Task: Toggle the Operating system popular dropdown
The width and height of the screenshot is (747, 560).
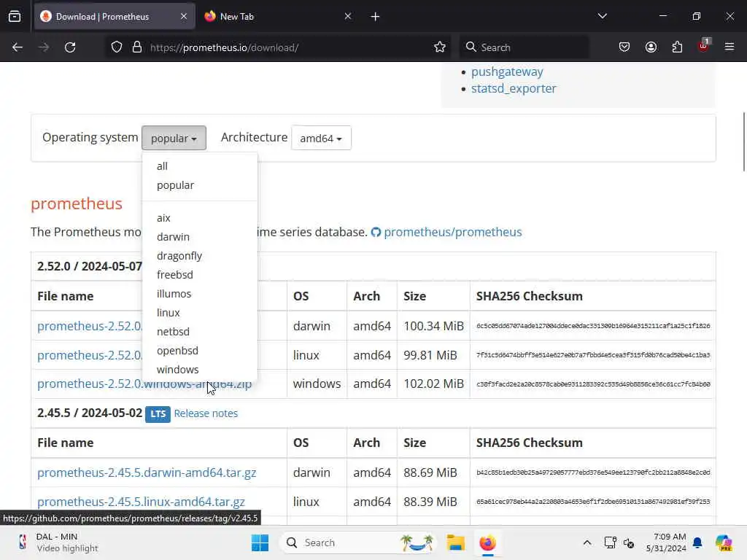Action: coord(174,138)
